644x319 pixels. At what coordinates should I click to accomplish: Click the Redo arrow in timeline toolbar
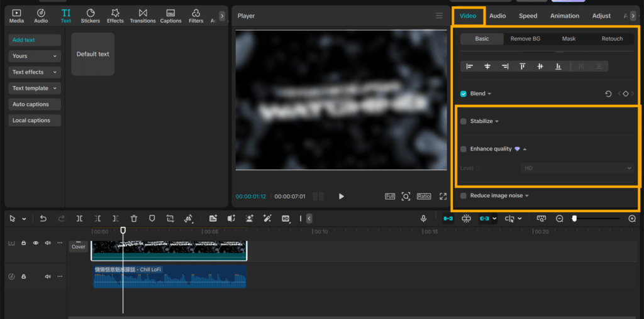point(62,219)
